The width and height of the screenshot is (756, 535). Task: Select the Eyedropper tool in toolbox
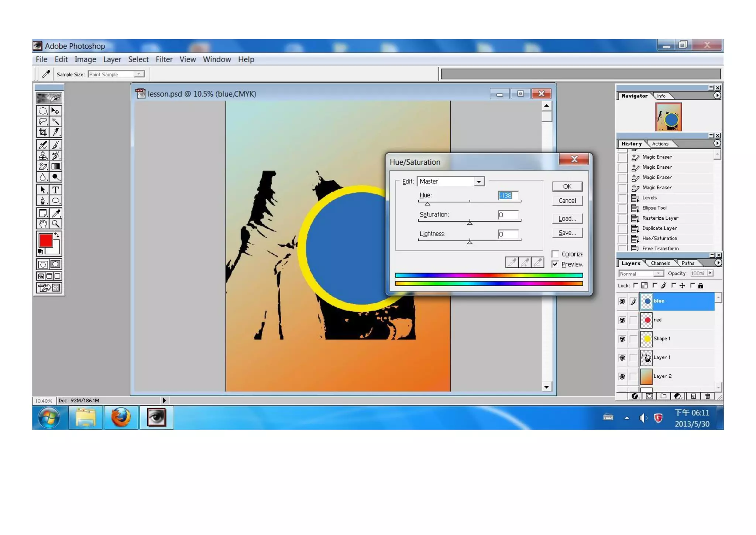tap(55, 213)
